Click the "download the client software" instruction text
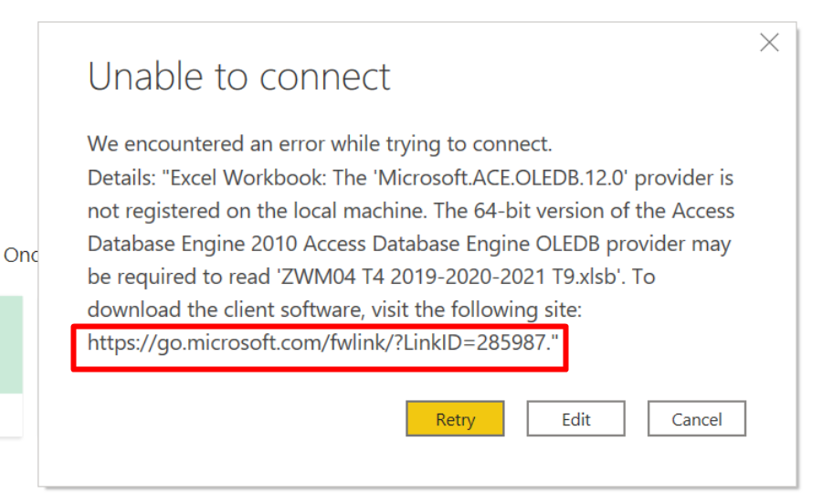The height and width of the screenshot is (504, 833). (x=227, y=310)
